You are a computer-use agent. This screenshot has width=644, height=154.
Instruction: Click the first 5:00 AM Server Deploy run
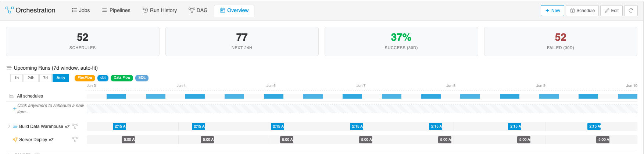click(x=128, y=140)
